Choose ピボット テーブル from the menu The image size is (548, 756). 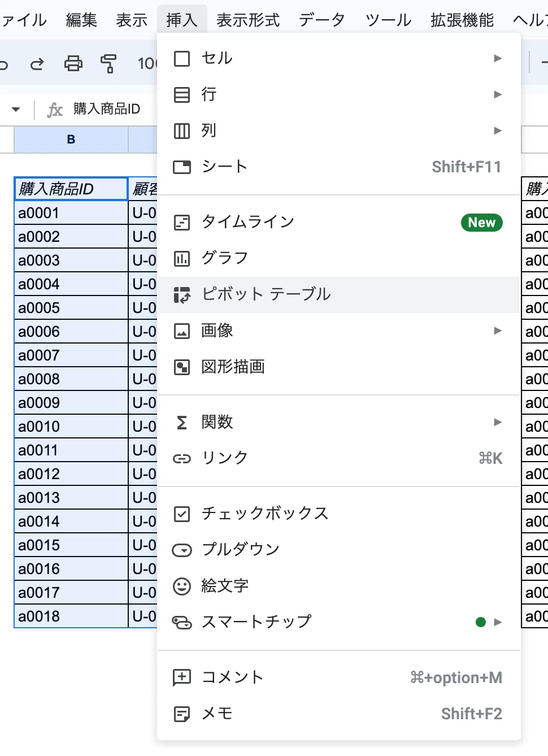(338, 294)
